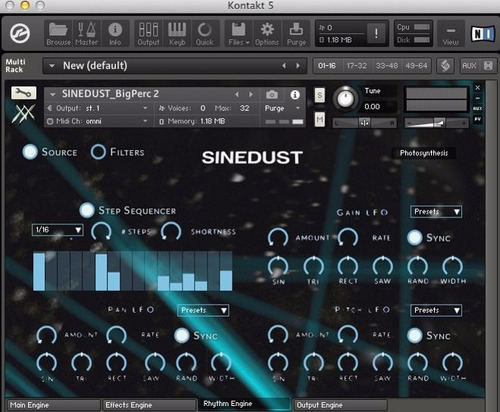Open the Master editor

pyautogui.click(x=86, y=34)
